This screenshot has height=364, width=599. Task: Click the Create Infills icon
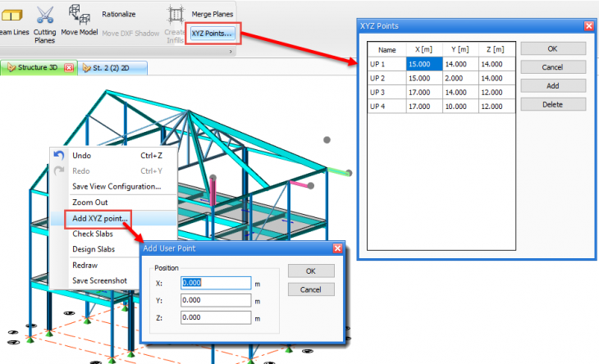pos(176,15)
